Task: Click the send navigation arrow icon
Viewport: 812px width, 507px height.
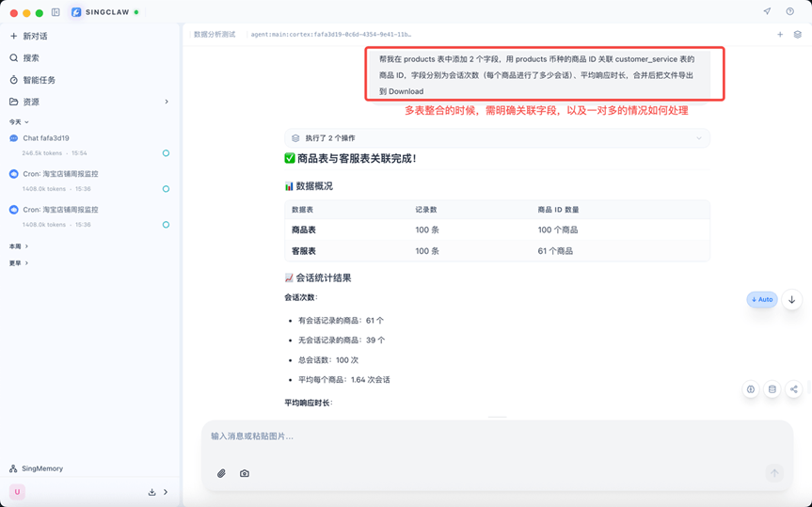Action: 767,12
